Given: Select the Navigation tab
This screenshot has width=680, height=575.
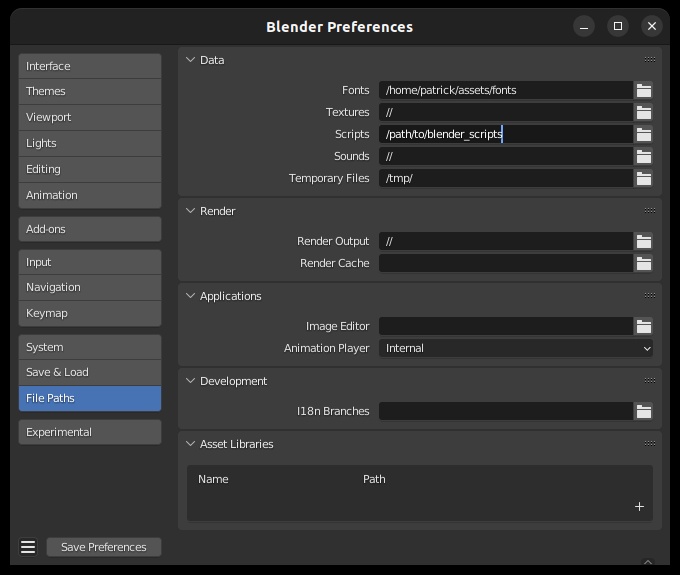Looking at the screenshot, I should coord(90,287).
